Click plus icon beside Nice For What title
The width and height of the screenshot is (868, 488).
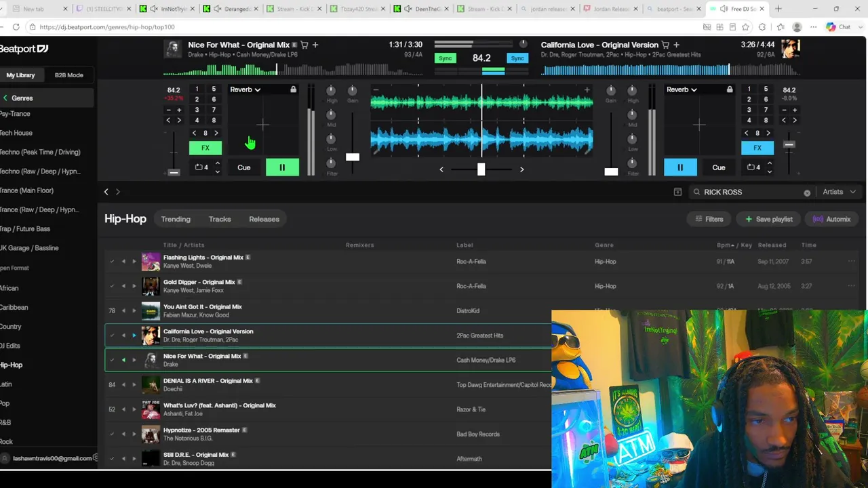point(315,45)
